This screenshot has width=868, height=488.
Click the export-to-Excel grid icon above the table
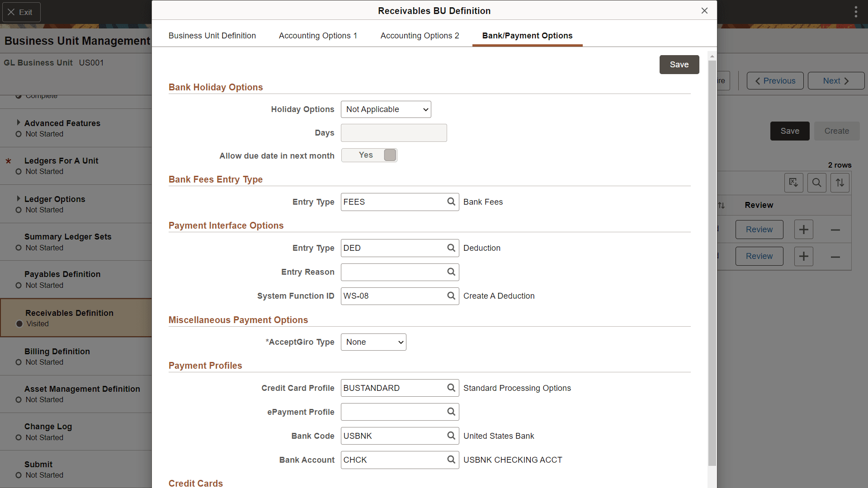[x=794, y=183]
